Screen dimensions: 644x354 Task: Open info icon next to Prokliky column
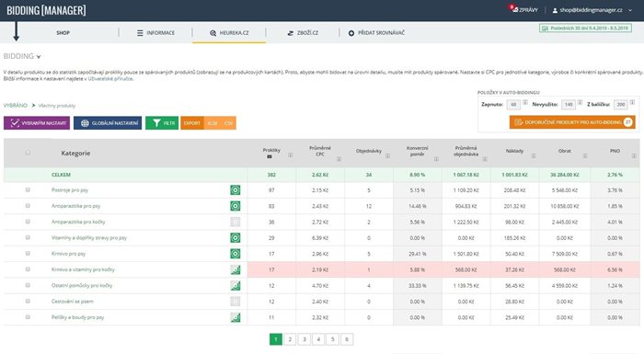point(291,154)
